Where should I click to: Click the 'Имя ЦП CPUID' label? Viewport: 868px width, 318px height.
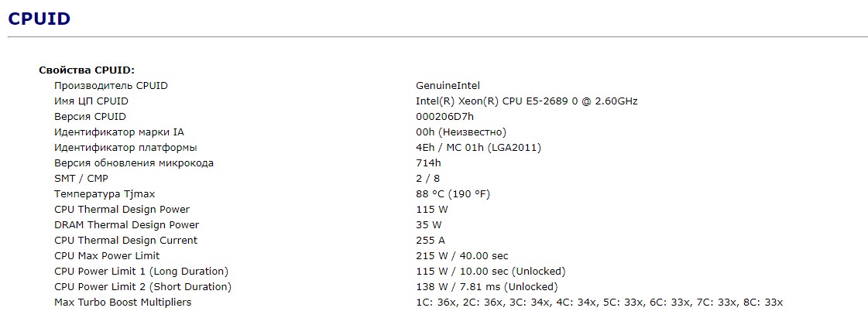(91, 101)
